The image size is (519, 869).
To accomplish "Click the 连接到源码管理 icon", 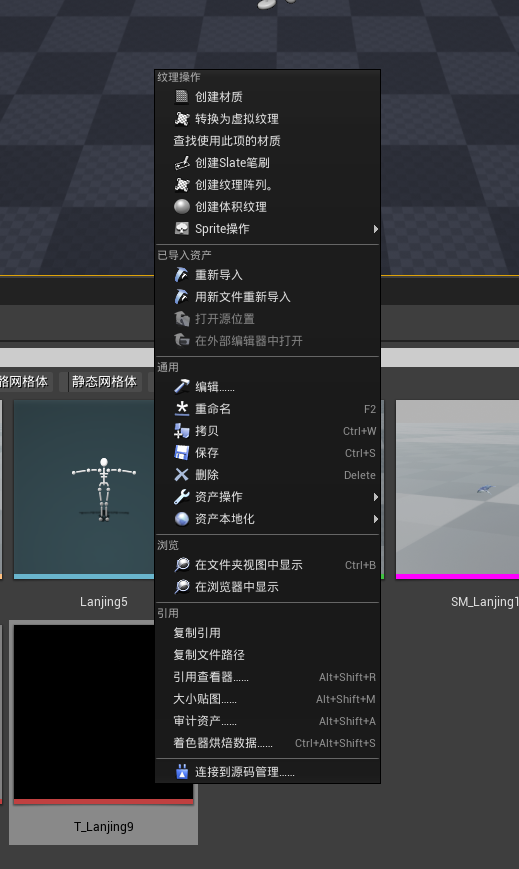I will click(181, 771).
